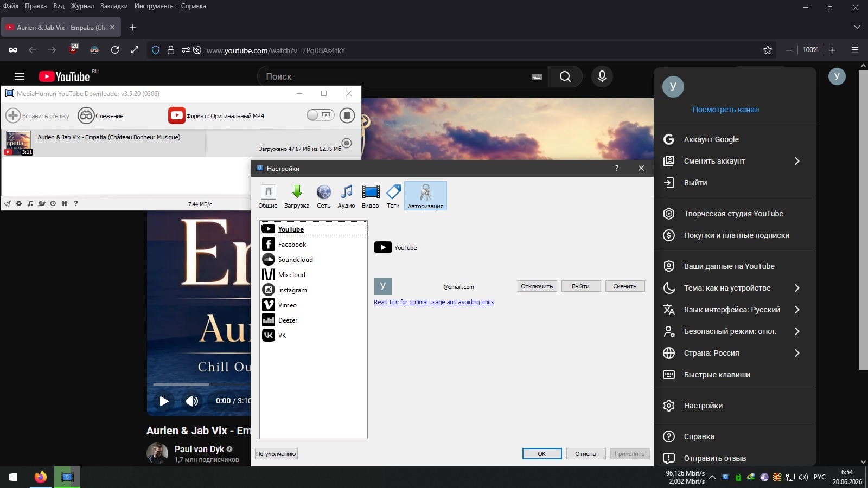Viewport: 868px width, 488px height.
Task: Select Instagram in the services list
Action: tap(313, 290)
